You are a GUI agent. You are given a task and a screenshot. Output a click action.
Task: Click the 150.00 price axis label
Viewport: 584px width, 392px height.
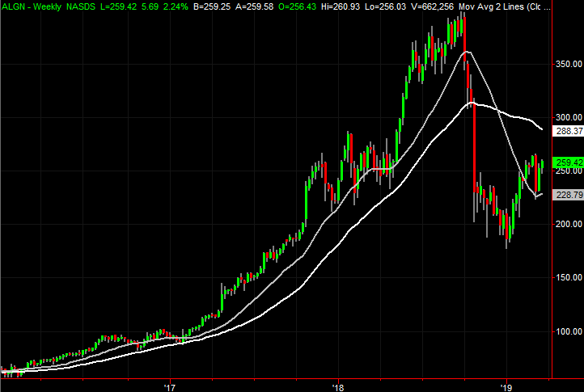pos(569,278)
